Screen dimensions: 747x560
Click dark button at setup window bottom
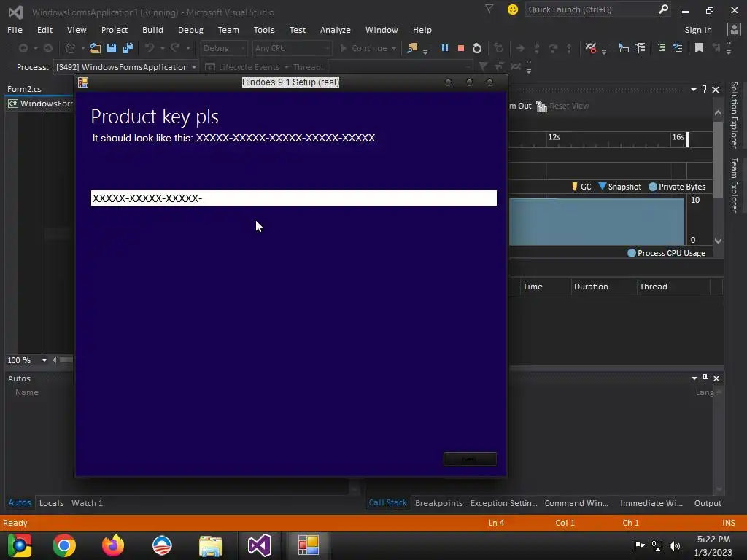470,459
